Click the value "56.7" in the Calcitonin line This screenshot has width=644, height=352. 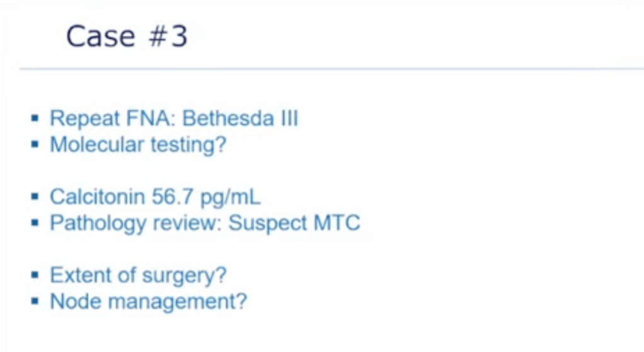coord(171,196)
